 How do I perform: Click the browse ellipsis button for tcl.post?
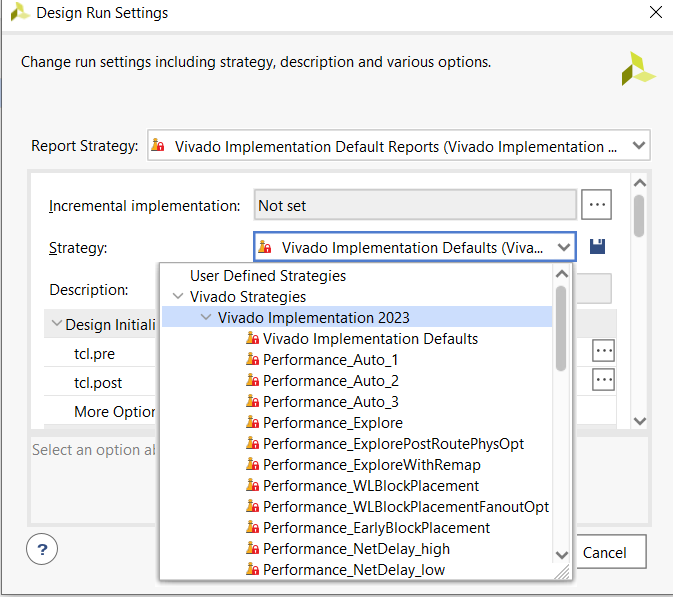click(x=602, y=380)
